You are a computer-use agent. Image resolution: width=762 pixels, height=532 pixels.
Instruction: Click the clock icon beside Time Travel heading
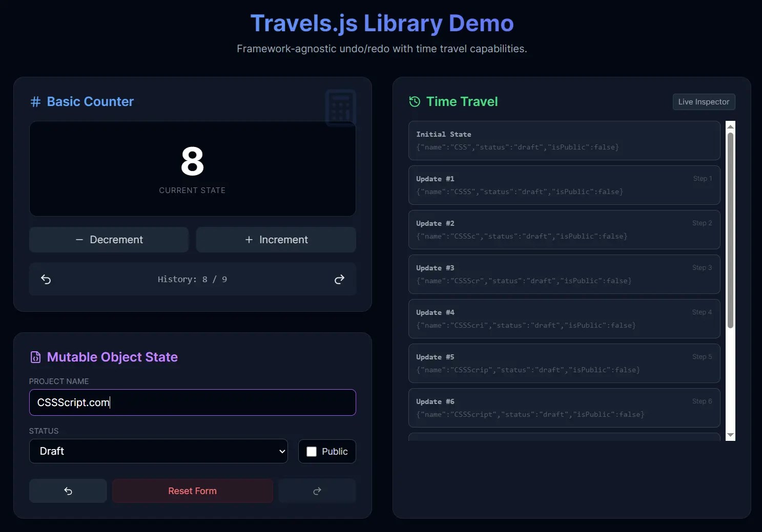414,101
